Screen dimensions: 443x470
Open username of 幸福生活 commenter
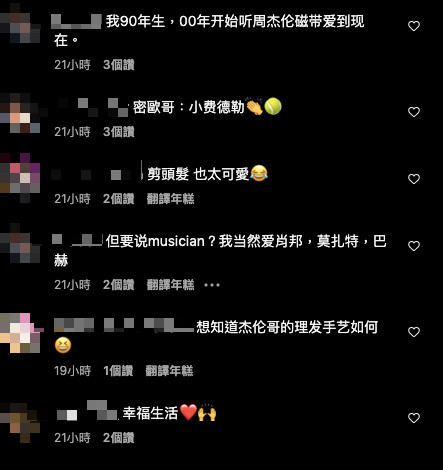click(x=87, y=411)
